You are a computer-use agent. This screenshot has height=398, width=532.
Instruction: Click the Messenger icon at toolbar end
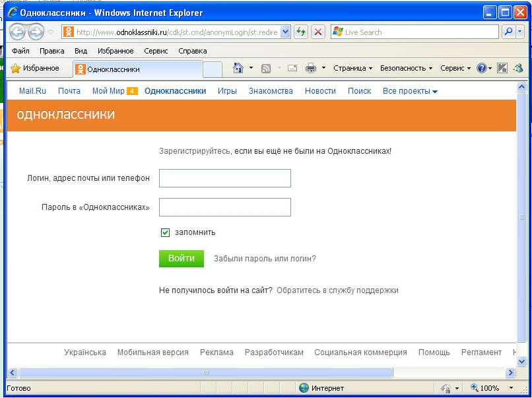518,68
